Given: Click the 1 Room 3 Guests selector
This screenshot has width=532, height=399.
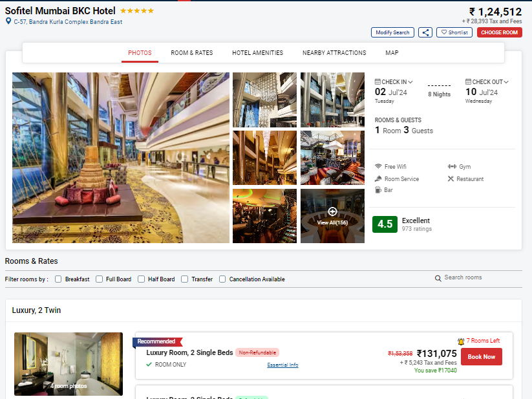Looking at the screenshot, I should coord(404,130).
